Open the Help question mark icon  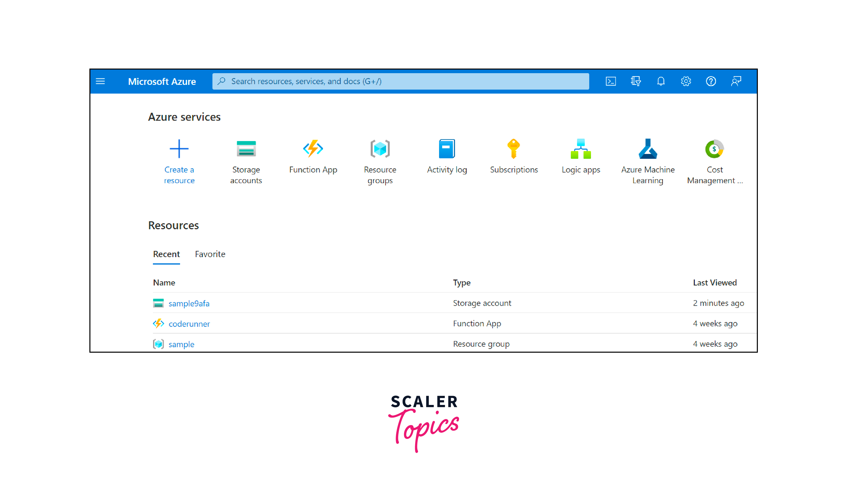711,81
